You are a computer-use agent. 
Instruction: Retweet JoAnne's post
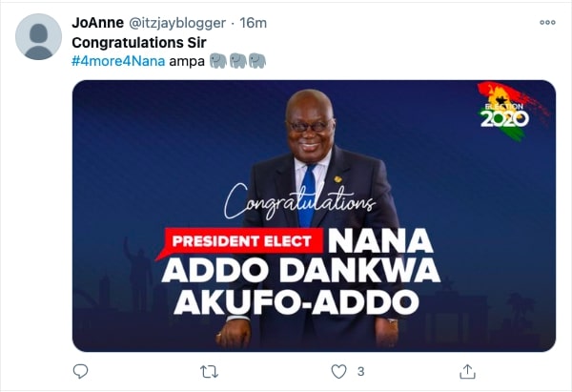[x=210, y=372]
